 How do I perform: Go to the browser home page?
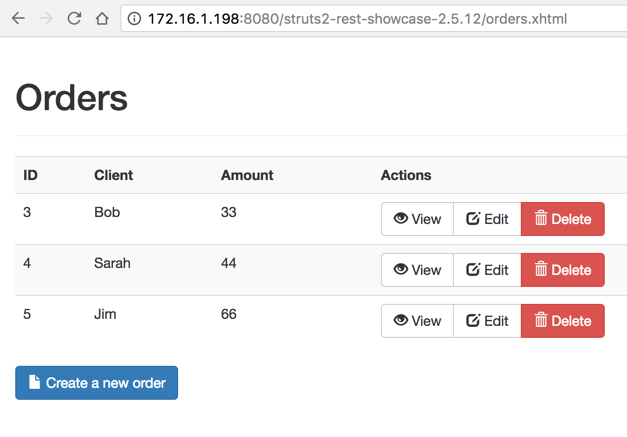point(102,18)
